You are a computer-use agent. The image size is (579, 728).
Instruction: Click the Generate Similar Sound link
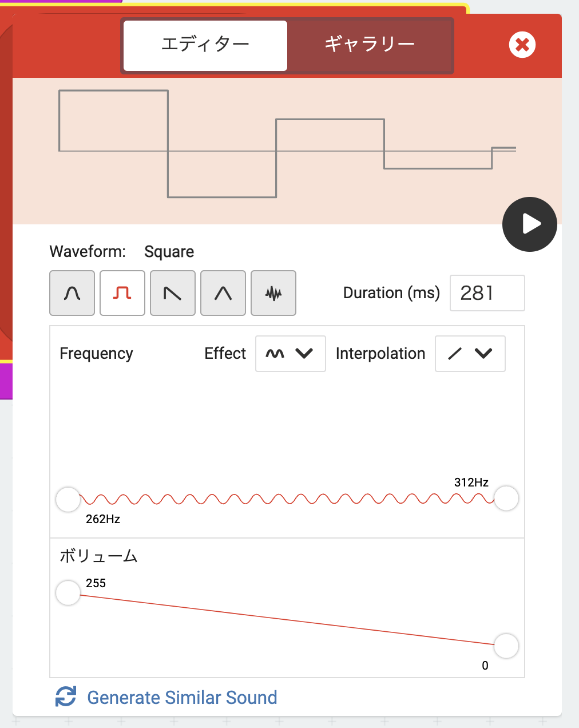[182, 698]
